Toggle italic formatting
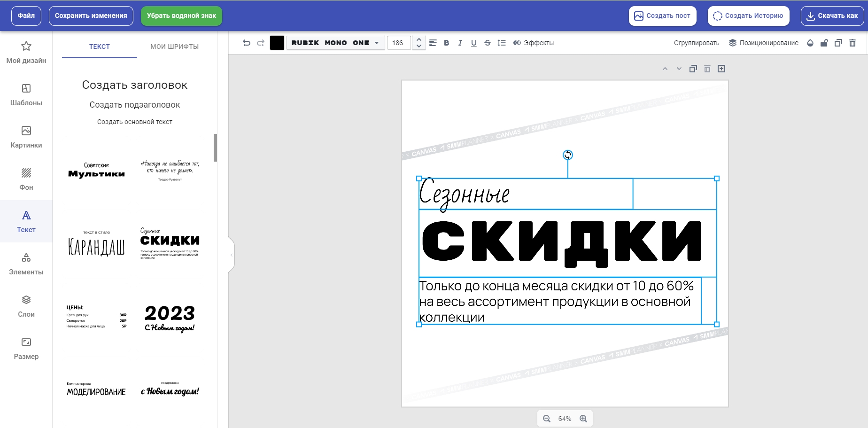Image resolution: width=868 pixels, height=428 pixels. tap(460, 43)
